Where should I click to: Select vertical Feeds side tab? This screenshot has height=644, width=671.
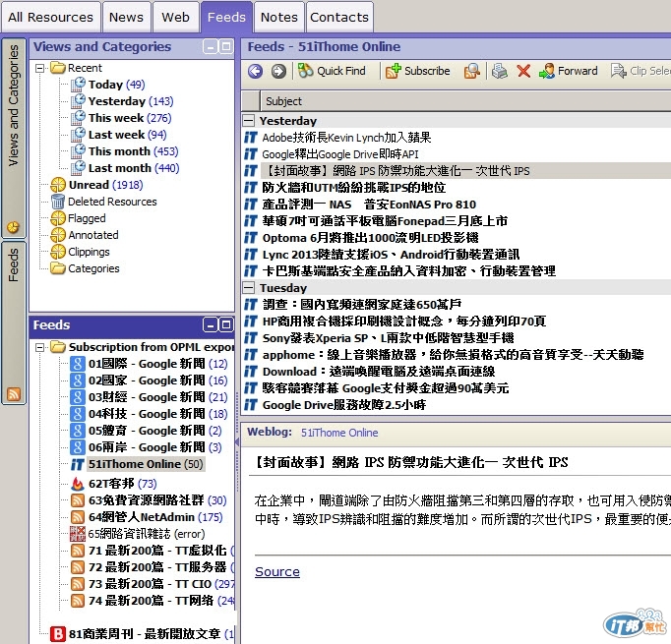click(14, 322)
